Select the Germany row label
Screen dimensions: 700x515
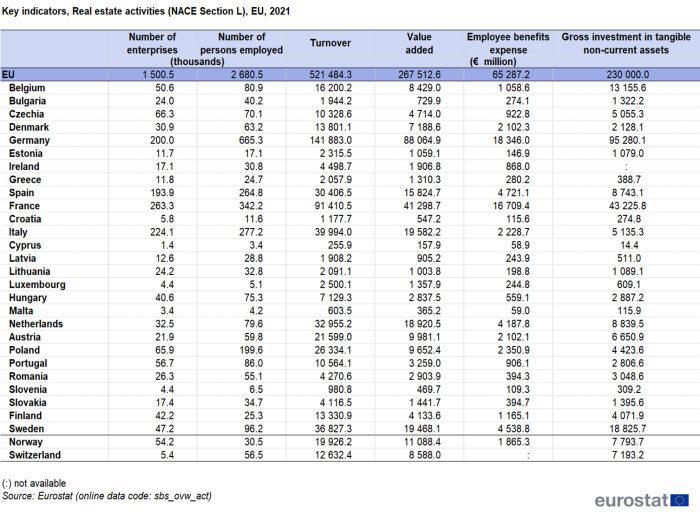[29, 140]
